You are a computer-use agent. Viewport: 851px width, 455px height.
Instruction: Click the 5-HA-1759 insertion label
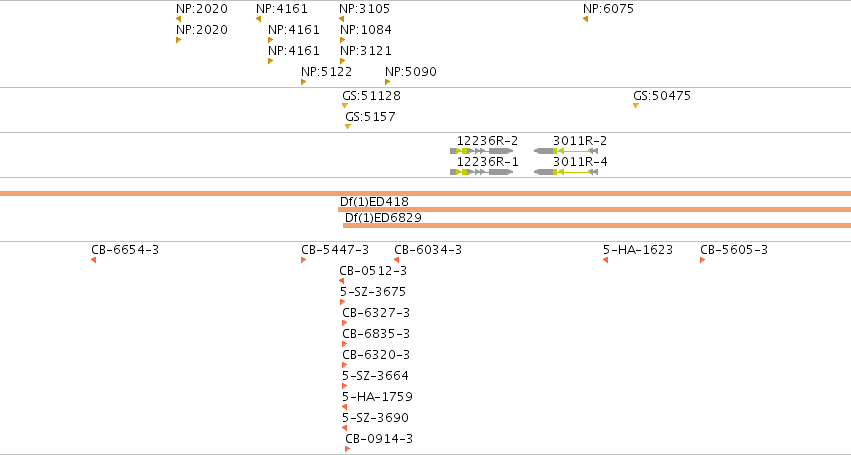point(377,397)
